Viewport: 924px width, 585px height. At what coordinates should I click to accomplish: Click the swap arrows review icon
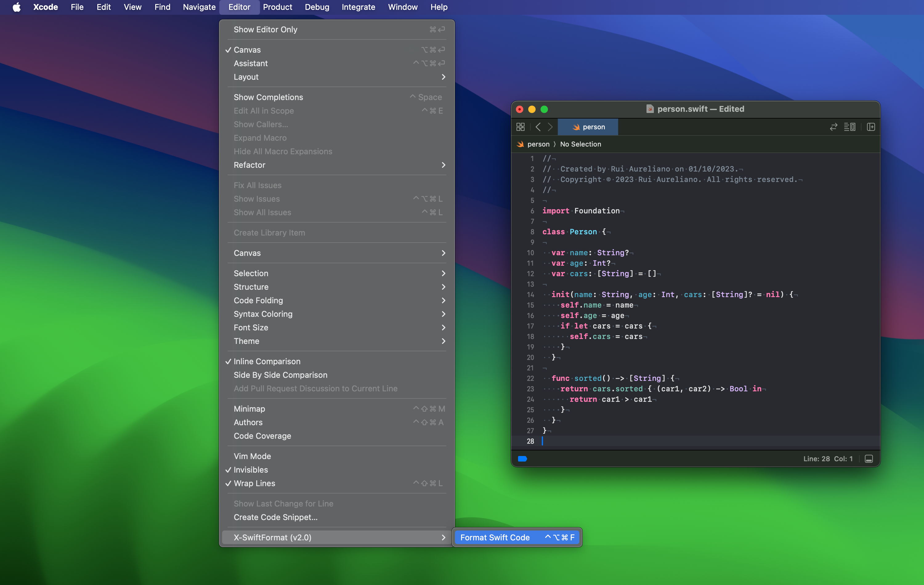click(x=833, y=127)
